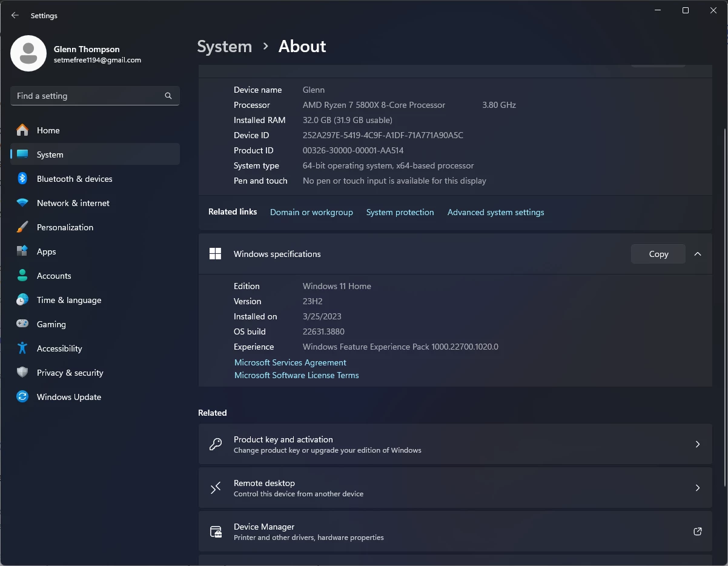Click the Gaming controller icon
This screenshot has height=566, width=728.
[x=22, y=324]
